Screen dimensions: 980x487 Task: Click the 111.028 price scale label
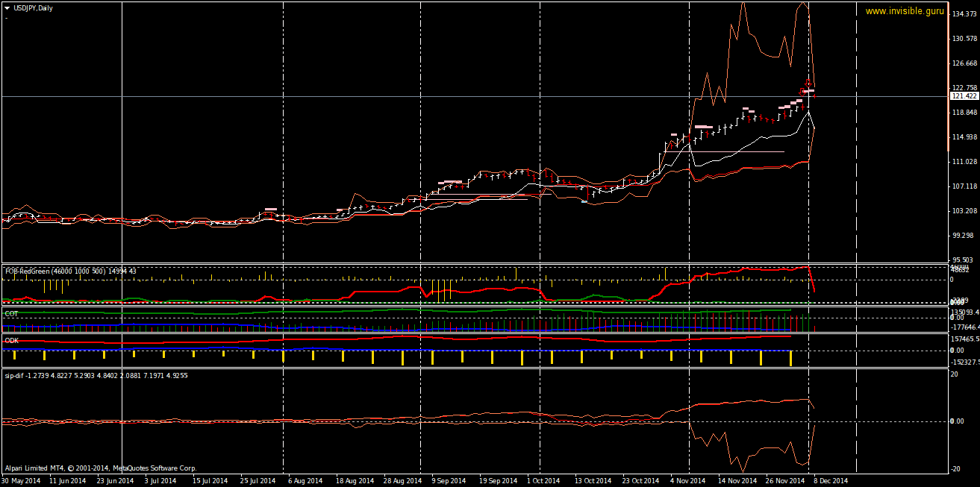click(964, 162)
